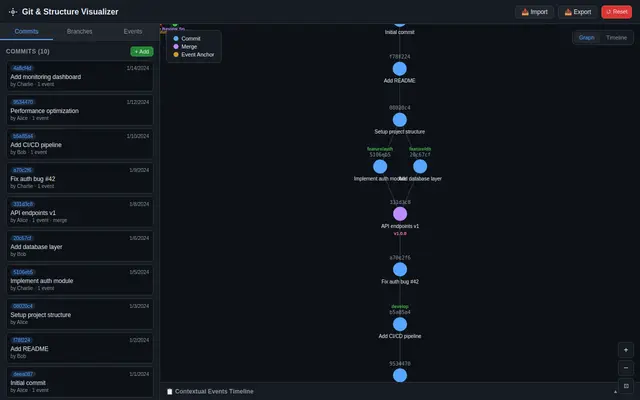Click the Fix auth bug #42 graph node

tap(400, 269)
